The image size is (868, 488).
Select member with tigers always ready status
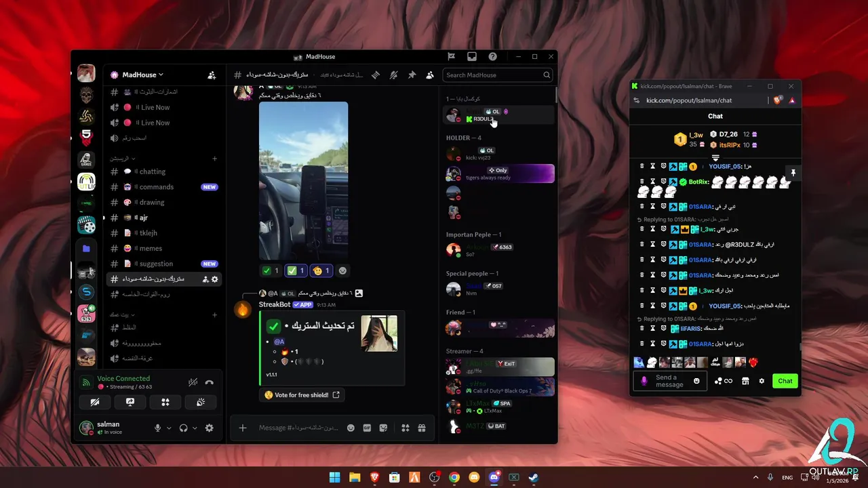coord(500,174)
